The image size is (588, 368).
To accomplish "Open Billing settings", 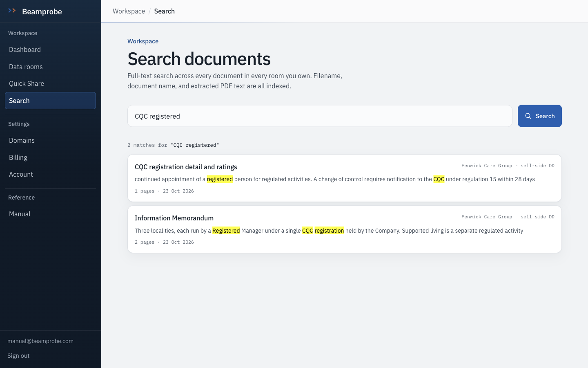I will point(50,157).
